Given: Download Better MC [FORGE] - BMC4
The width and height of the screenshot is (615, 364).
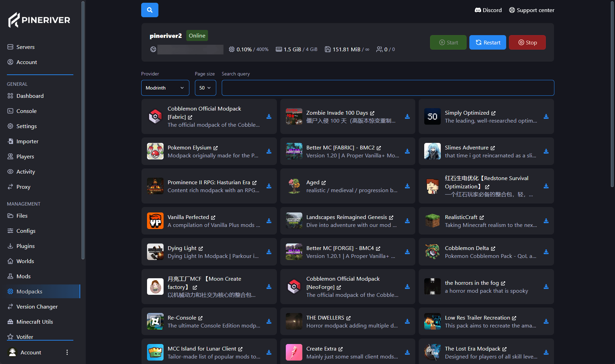Looking at the screenshot, I should coord(407,252).
